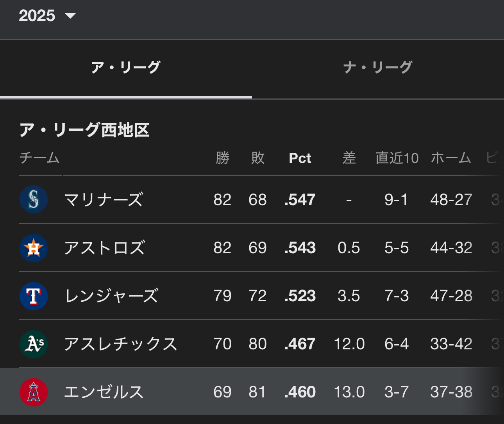Click the Angels team logo
The height and width of the screenshot is (424, 504).
click(34, 392)
